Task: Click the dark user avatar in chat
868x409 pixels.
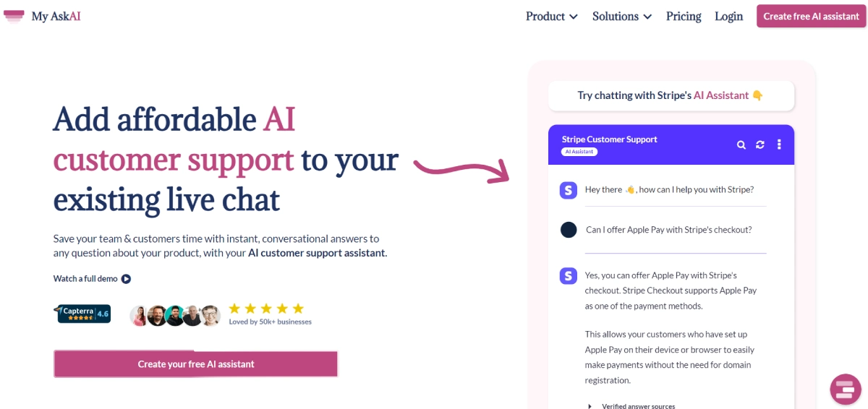Action: coord(569,230)
